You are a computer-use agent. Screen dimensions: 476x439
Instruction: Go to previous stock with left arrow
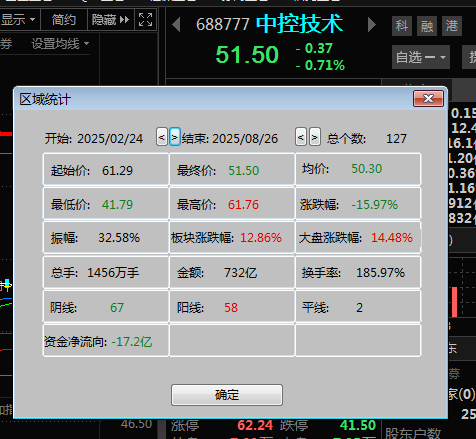176,25
